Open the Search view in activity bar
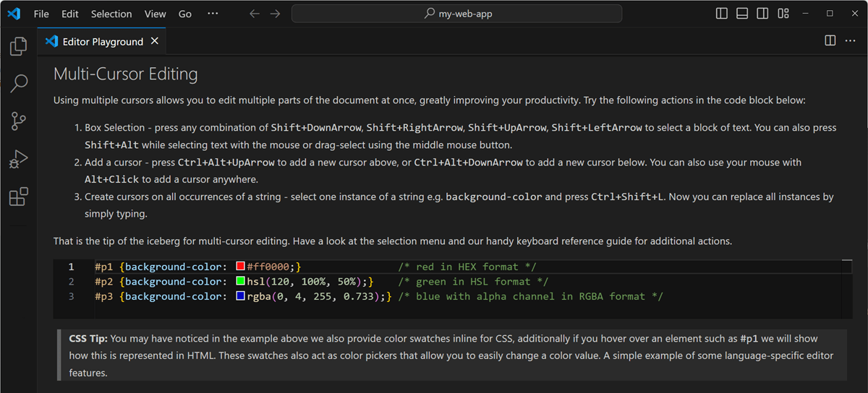 pyautogui.click(x=19, y=84)
